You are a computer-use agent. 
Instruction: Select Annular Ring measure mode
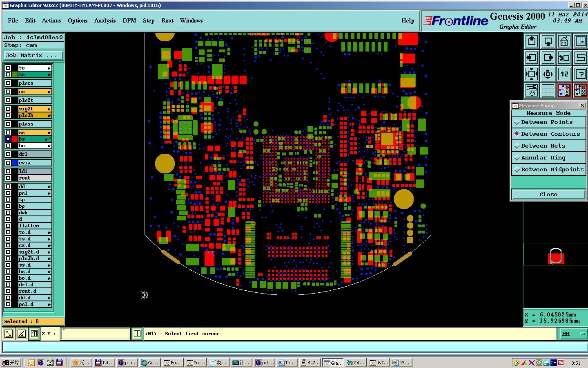pyautogui.click(x=548, y=158)
